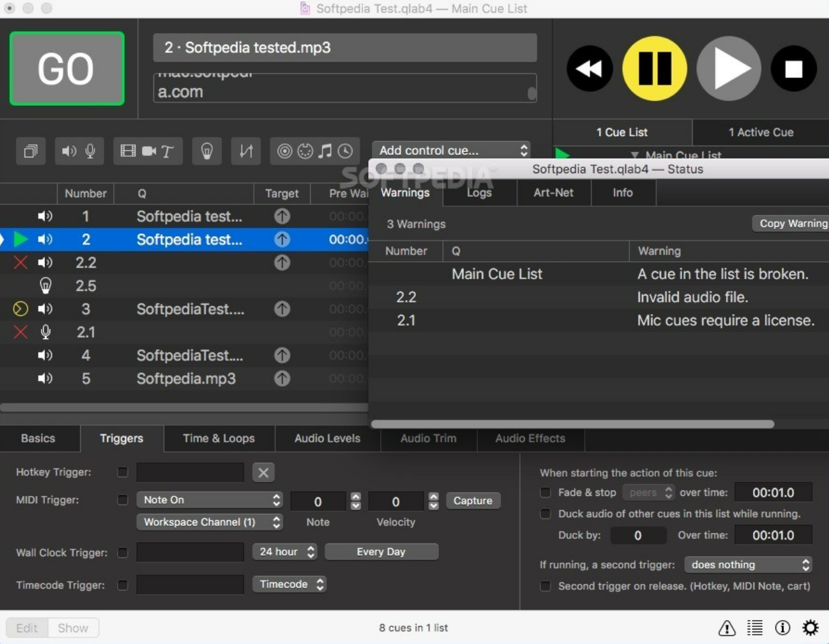Add a Text cue from the toolbar
The width and height of the screenshot is (829, 644).
[x=168, y=151]
